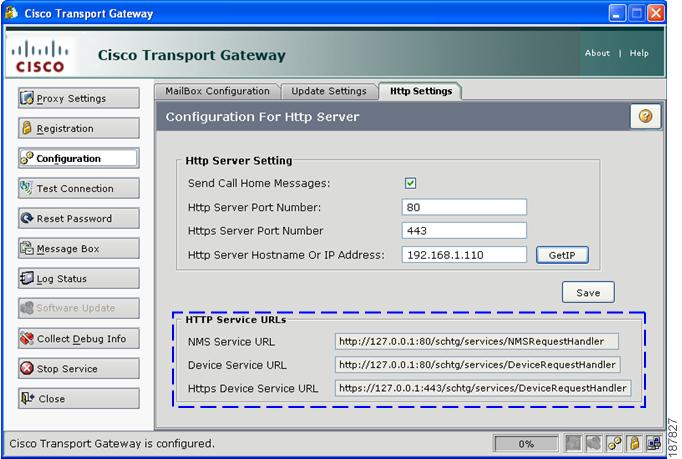Click the status text 'Cisco Transport Gateway is configured.'

pyautogui.click(x=112, y=443)
